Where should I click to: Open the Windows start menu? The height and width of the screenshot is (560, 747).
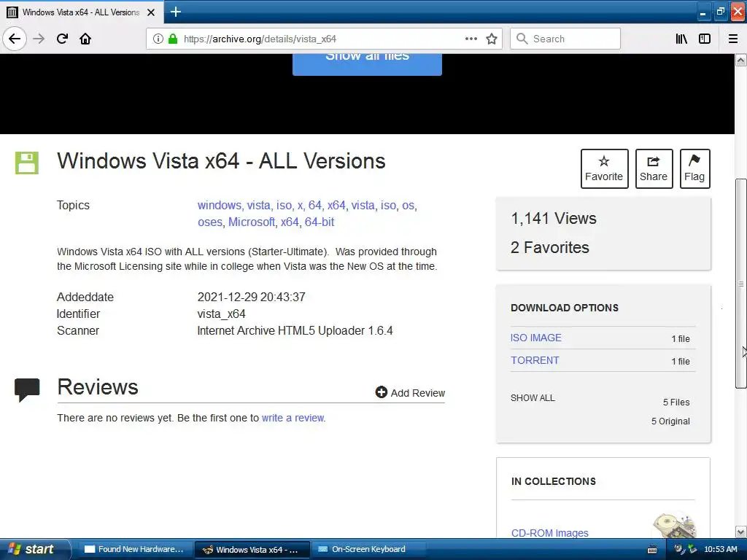[34, 549]
